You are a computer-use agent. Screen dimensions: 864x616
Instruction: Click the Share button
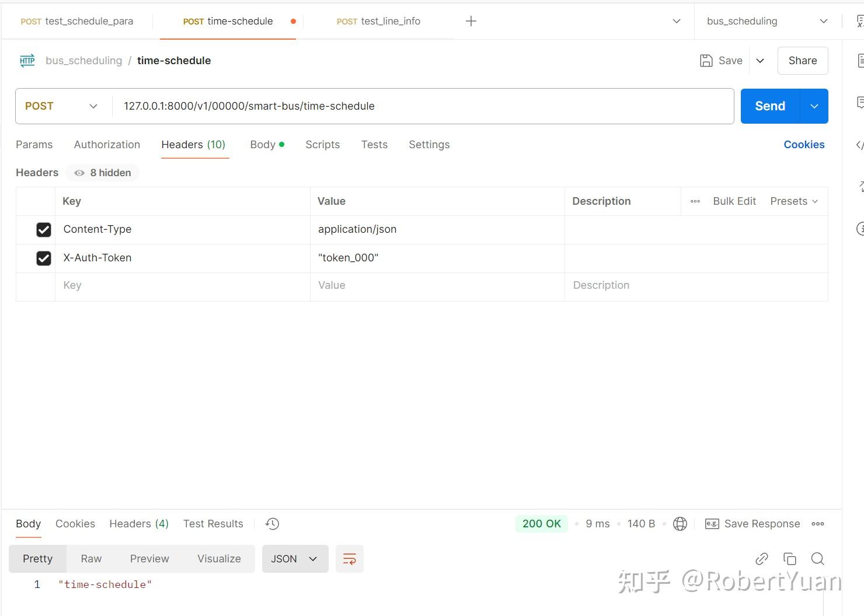803,61
